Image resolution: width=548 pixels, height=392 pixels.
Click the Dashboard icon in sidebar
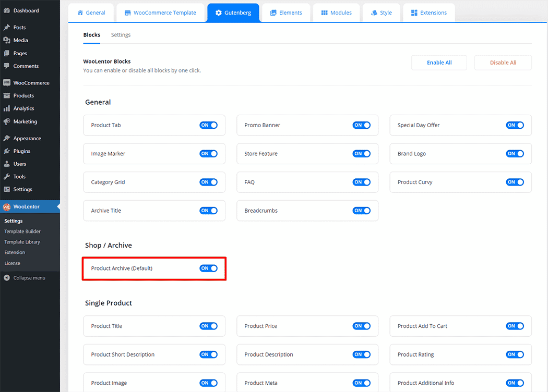7,10
